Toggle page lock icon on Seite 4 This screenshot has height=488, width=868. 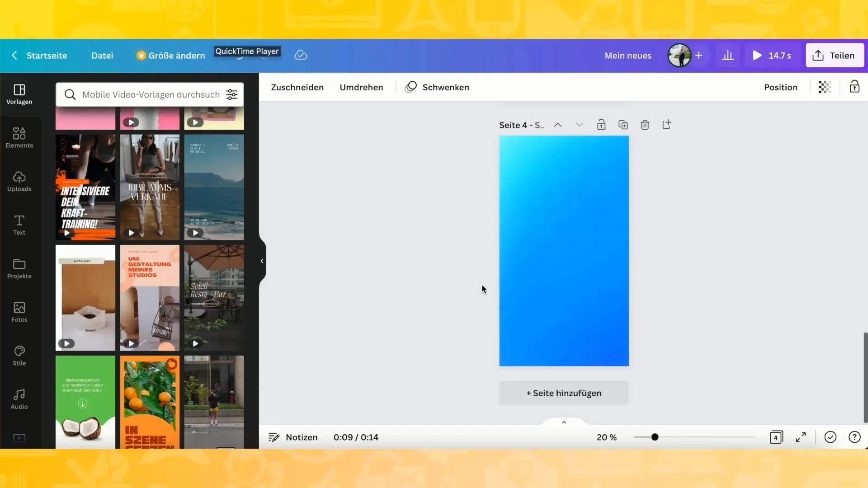coord(601,125)
